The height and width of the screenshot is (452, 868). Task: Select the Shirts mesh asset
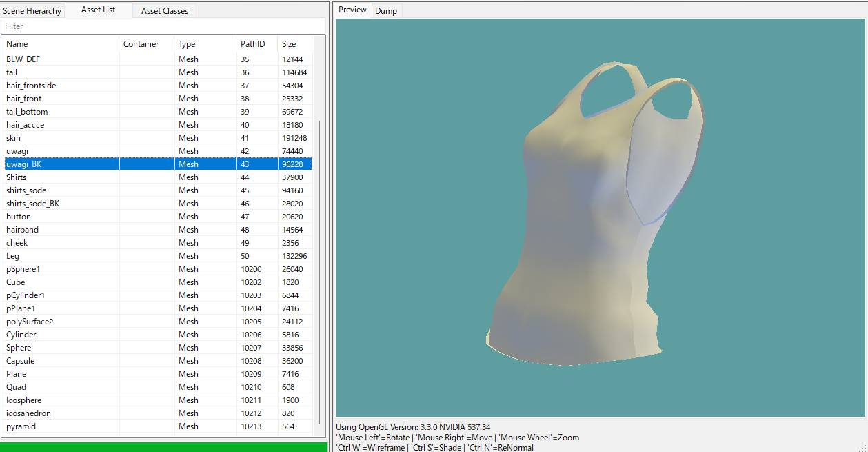tap(17, 177)
